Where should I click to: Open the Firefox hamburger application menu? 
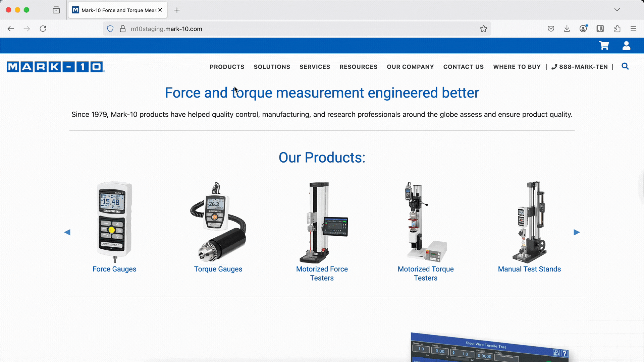[x=633, y=29]
